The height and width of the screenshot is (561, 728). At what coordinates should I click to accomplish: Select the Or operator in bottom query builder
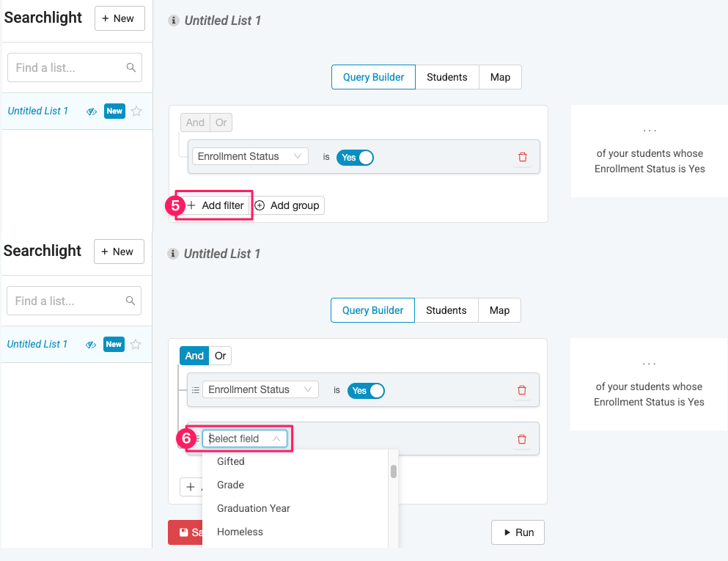(x=220, y=356)
